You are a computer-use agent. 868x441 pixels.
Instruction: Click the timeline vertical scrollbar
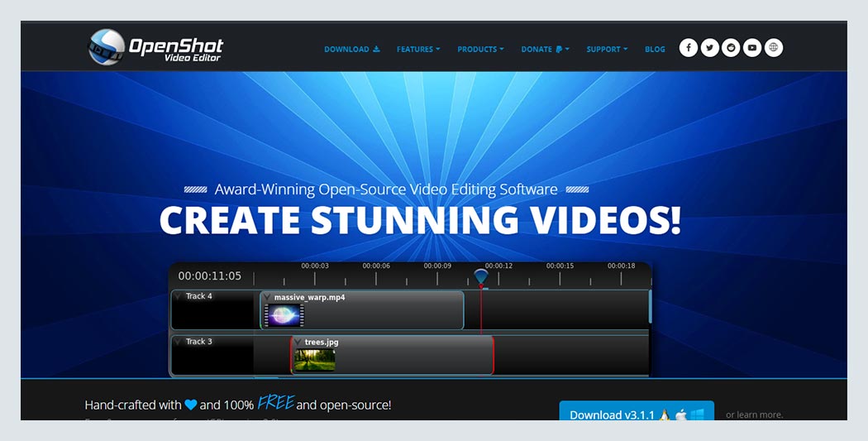(x=651, y=306)
